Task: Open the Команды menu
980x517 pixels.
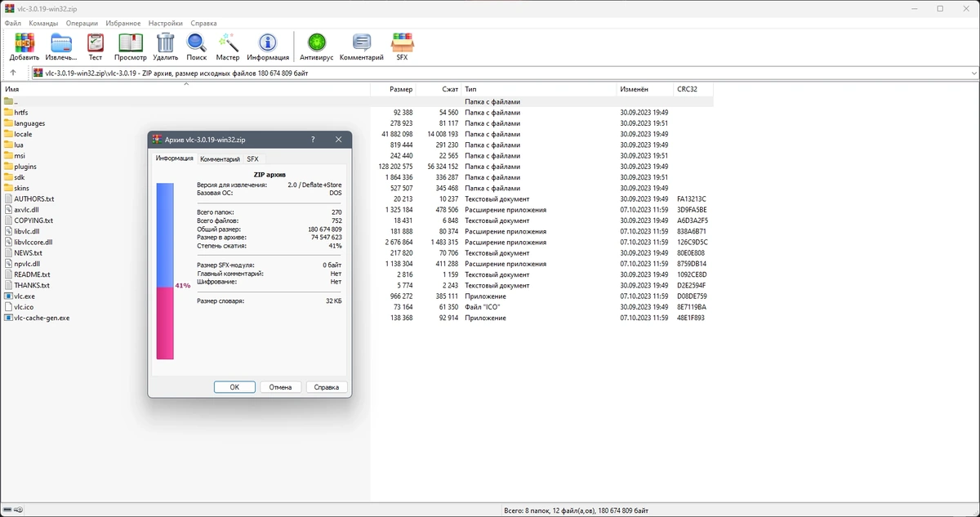Action: tap(43, 24)
